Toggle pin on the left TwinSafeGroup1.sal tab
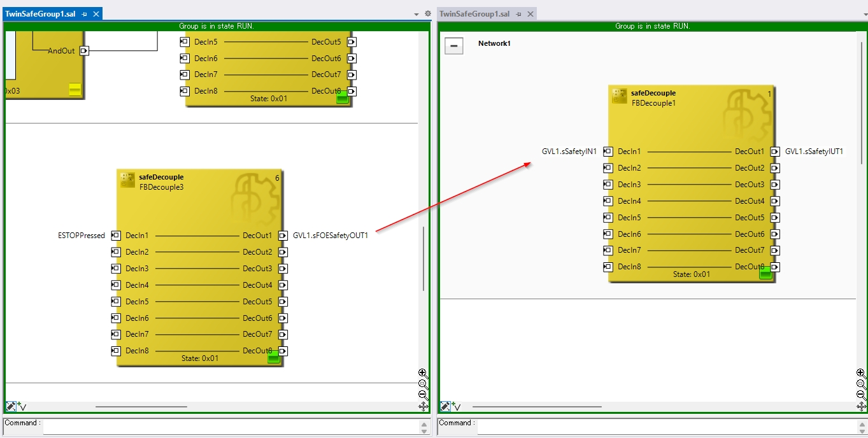Image resolution: width=868 pixels, height=438 pixels. (x=85, y=14)
